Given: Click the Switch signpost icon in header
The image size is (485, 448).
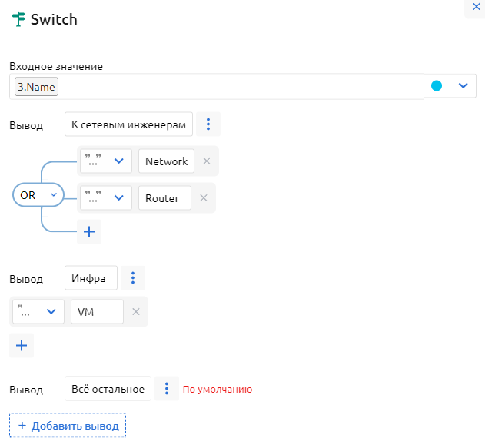Looking at the screenshot, I should tap(18, 20).
